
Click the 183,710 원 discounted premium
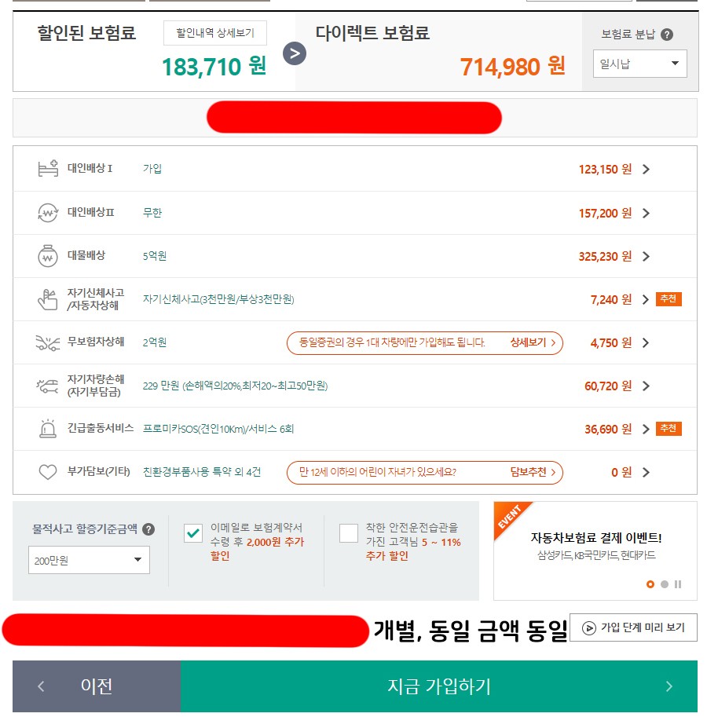click(x=214, y=67)
